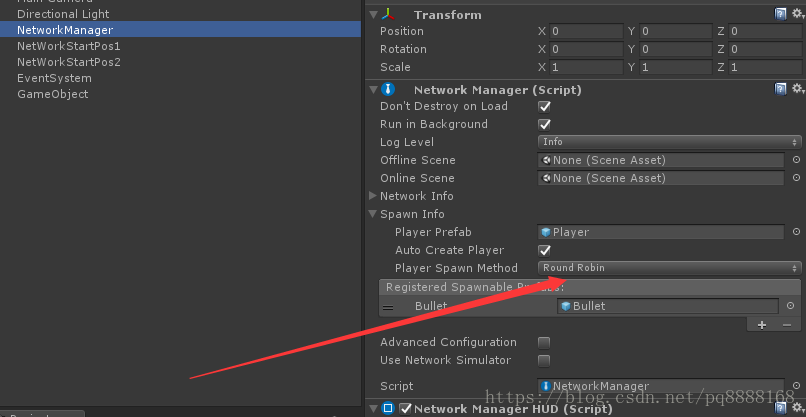Open Network Manager script gear menu
Viewport: 806px width, 417px height.
click(x=797, y=89)
